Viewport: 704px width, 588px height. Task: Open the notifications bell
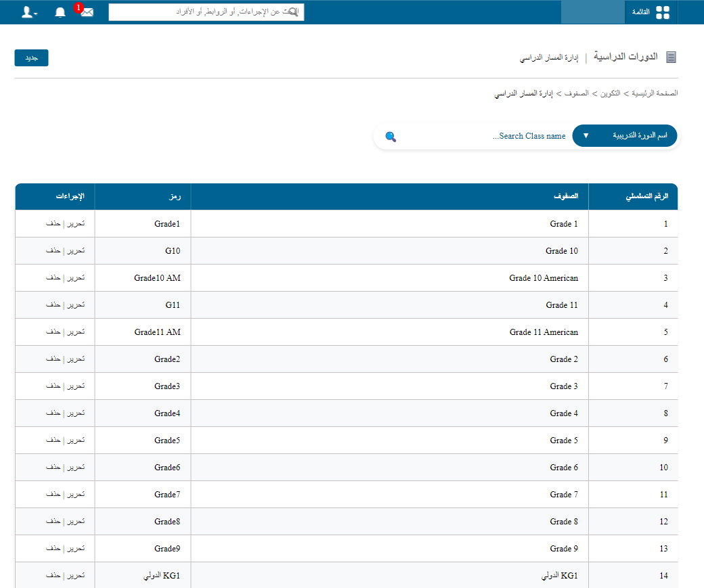(60, 12)
